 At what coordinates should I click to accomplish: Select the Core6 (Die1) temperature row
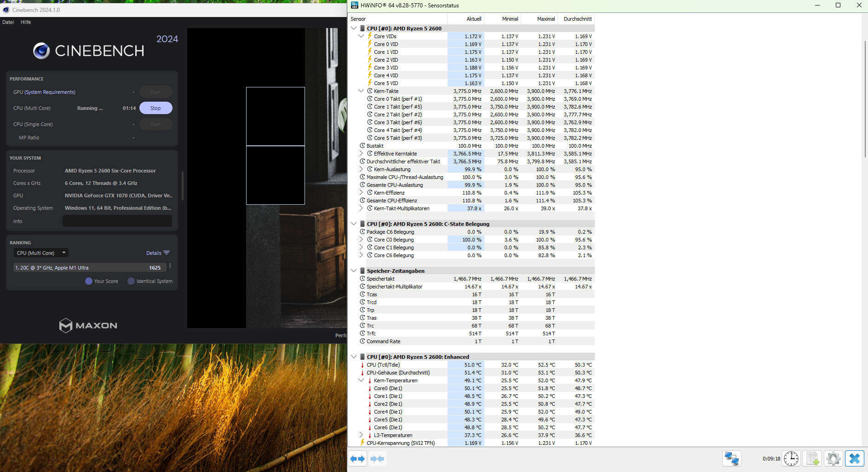[x=471, y=427]
